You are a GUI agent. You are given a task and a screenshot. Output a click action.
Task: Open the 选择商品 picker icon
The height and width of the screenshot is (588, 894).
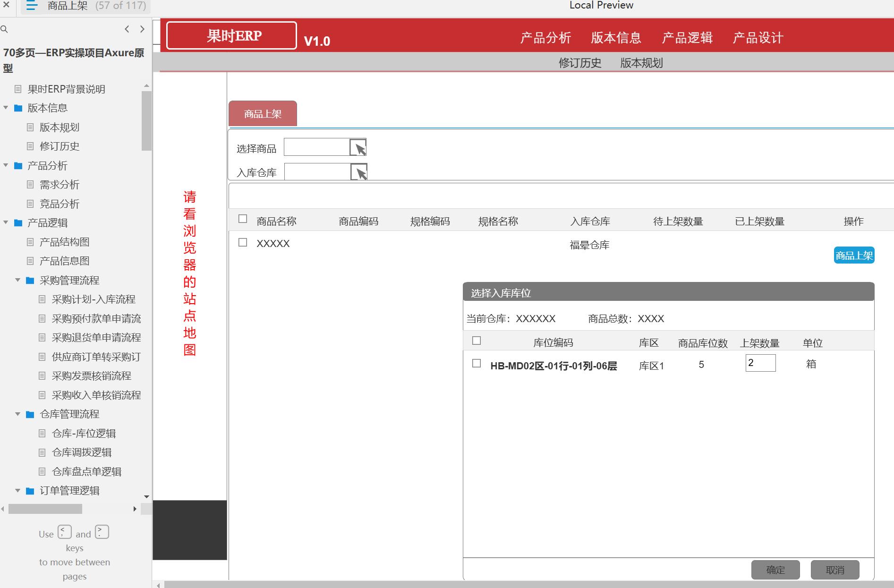click(x=358, y=147)
